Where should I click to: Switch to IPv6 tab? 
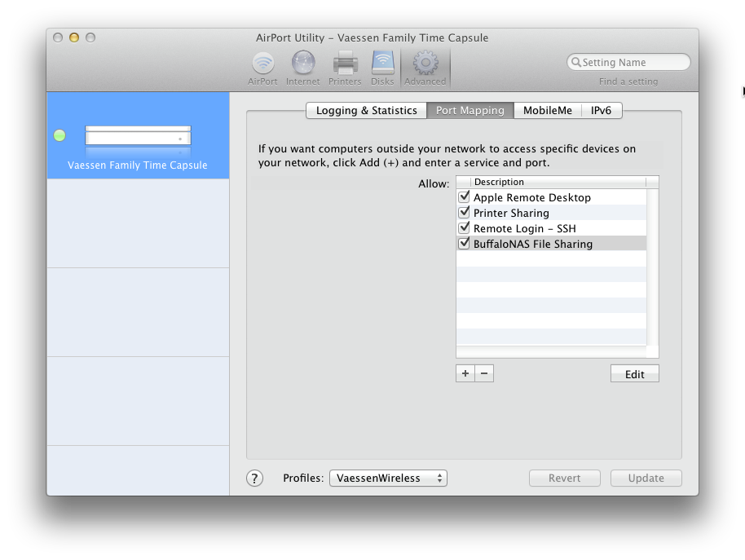coord(601,110)
